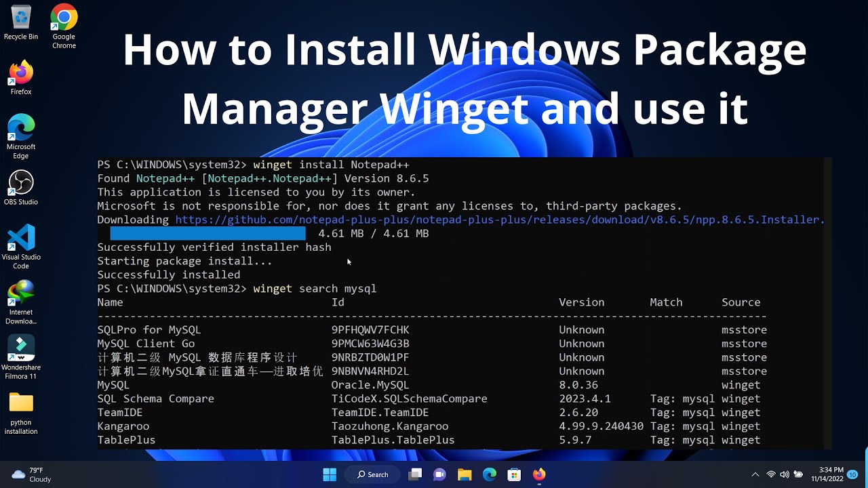Click 'msstore' source in the SQLPro row
The width and height of the screenshot is (868, 488).
[x=744, y=330]
